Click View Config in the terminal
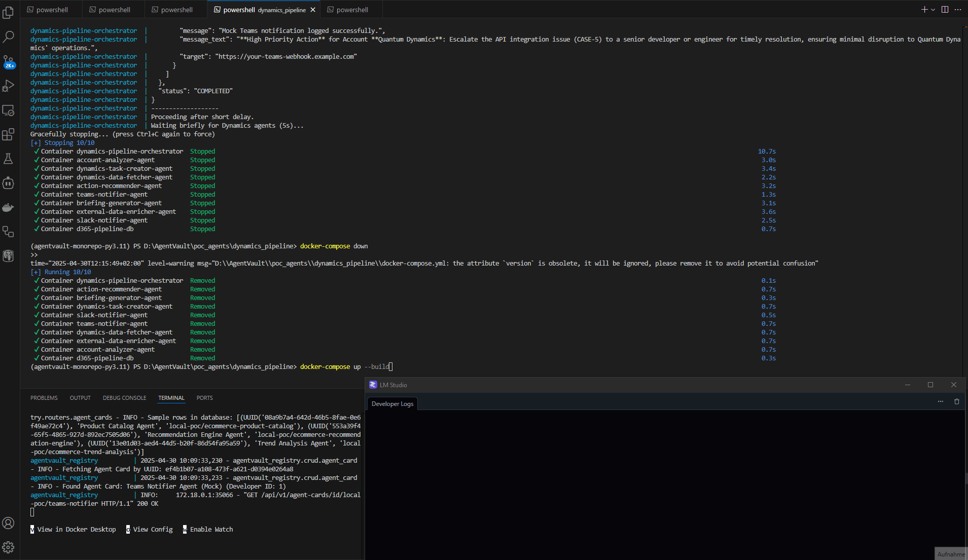This screenshot has height=560, width=968. [153, 529]
